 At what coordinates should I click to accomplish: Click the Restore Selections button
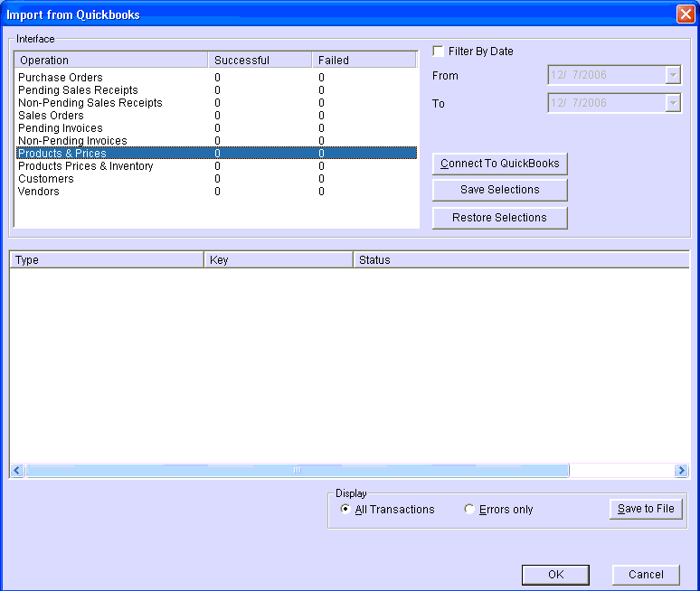coord(500,218)
